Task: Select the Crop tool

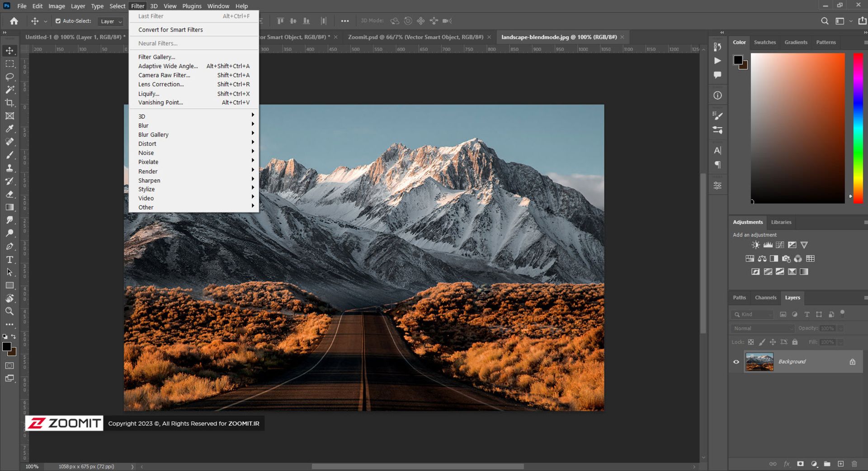Action: pos(9,103)
